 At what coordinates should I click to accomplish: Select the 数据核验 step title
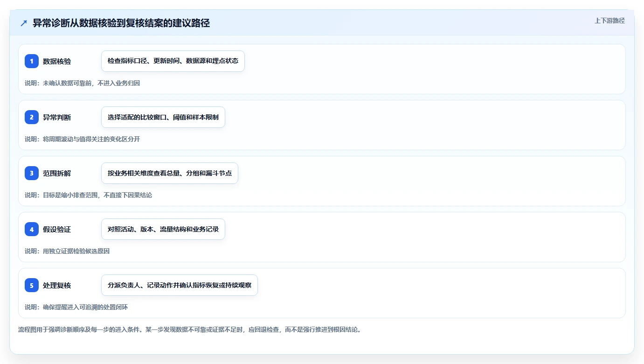[57, 61]
